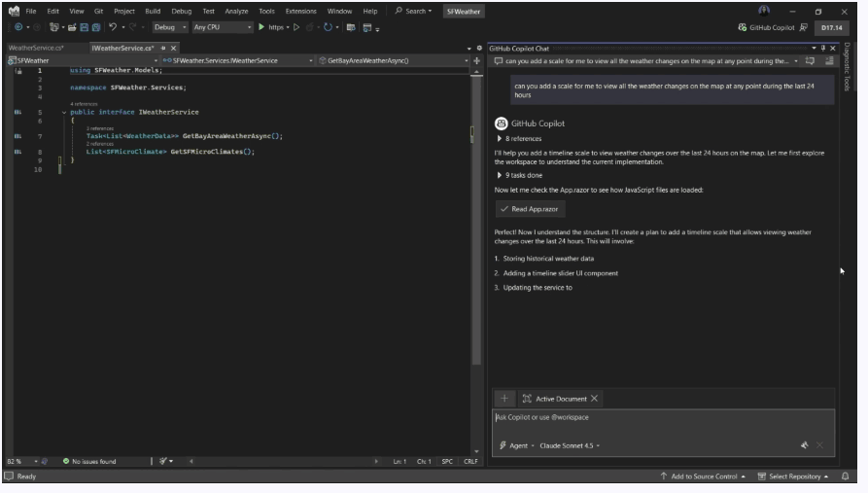The width and height of the screenshot is (868, 493).
Task: Click the Save All toolbar icon
Action: coord(96,27)
